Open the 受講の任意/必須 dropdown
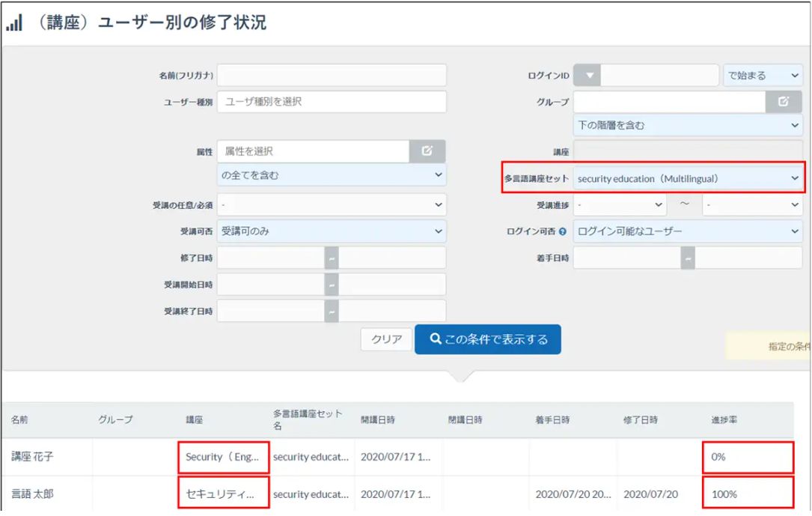Screen dimensions: 812x516 [332, 204]
